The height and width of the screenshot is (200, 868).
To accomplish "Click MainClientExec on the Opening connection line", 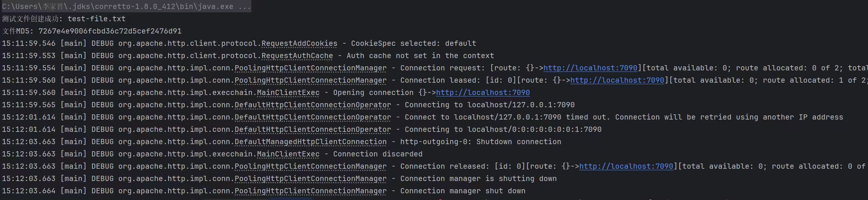I will tap(288, 93).
